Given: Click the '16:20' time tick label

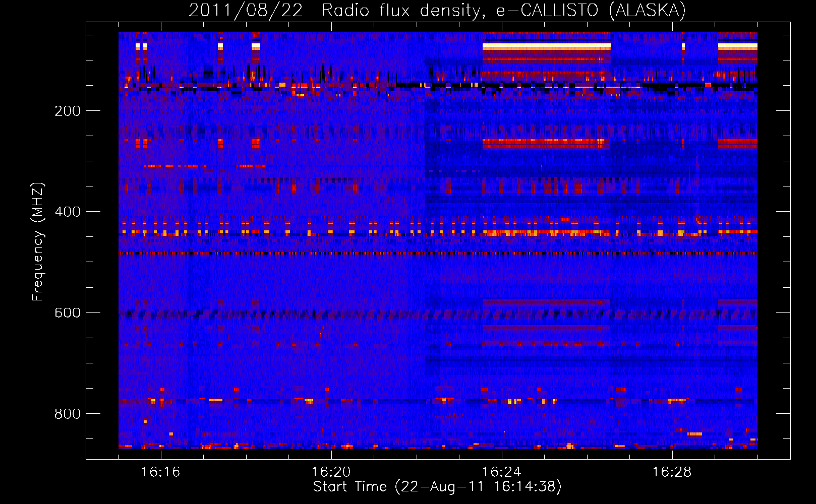Looking at the screenshot, I should coord(331,472).
